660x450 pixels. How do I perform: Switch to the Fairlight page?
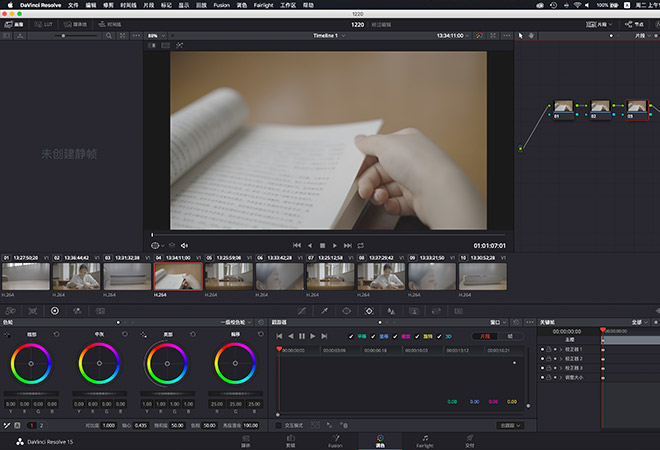(x=424, y=440)
